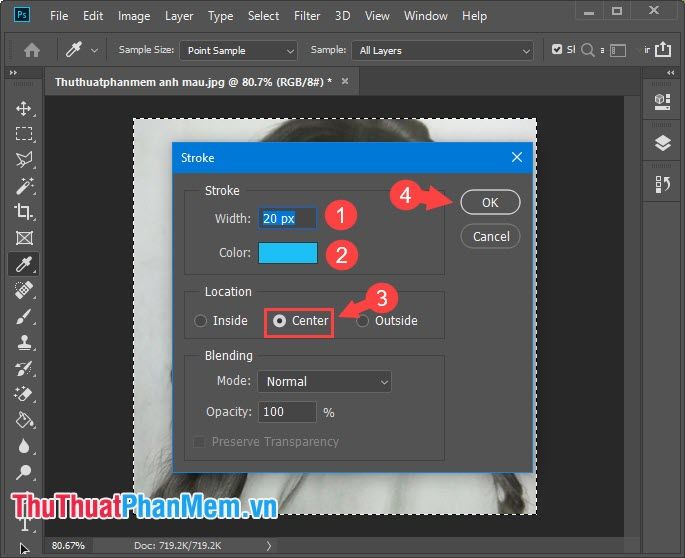Select the Crop tool

(x=24, y=211)
